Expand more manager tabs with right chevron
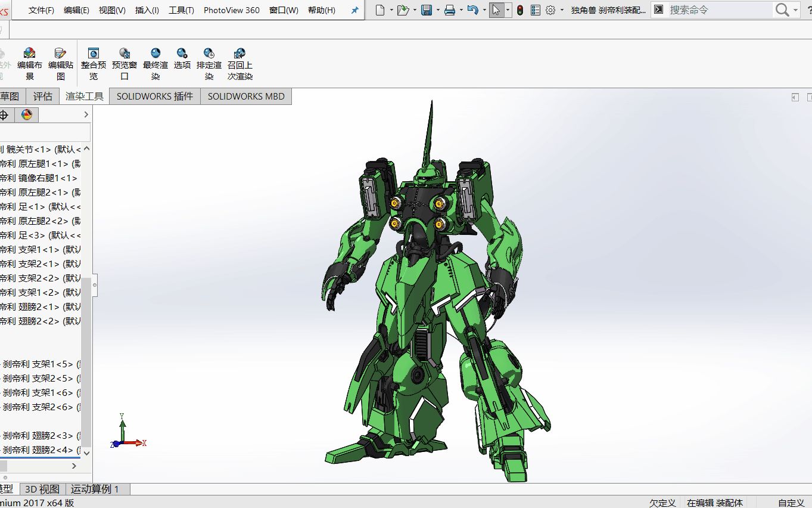Image resolution: width=812 pixels, height=508 pixels. tap(86, 114)
